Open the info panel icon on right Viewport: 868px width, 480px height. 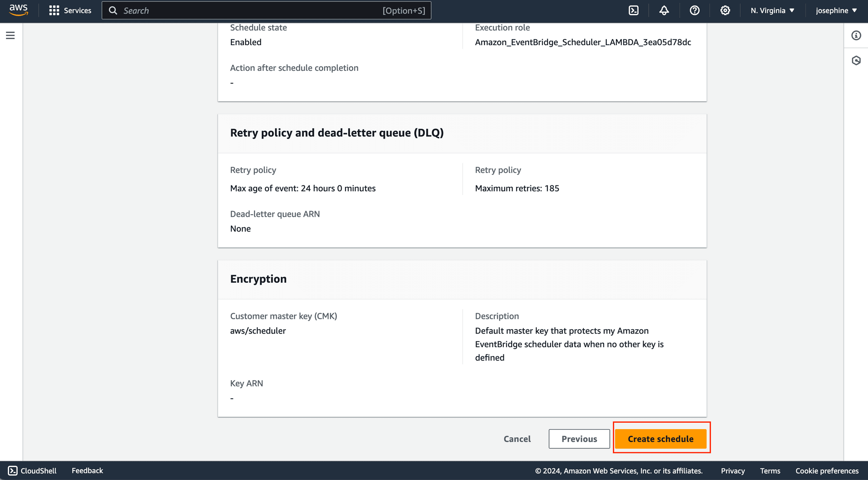pyautogui.click(x=856, y=36)
